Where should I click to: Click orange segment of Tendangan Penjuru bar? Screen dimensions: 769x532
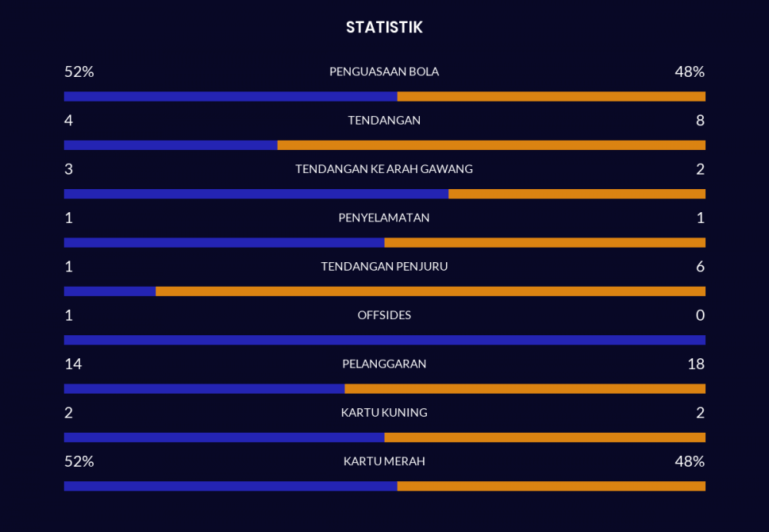(431, 291)
